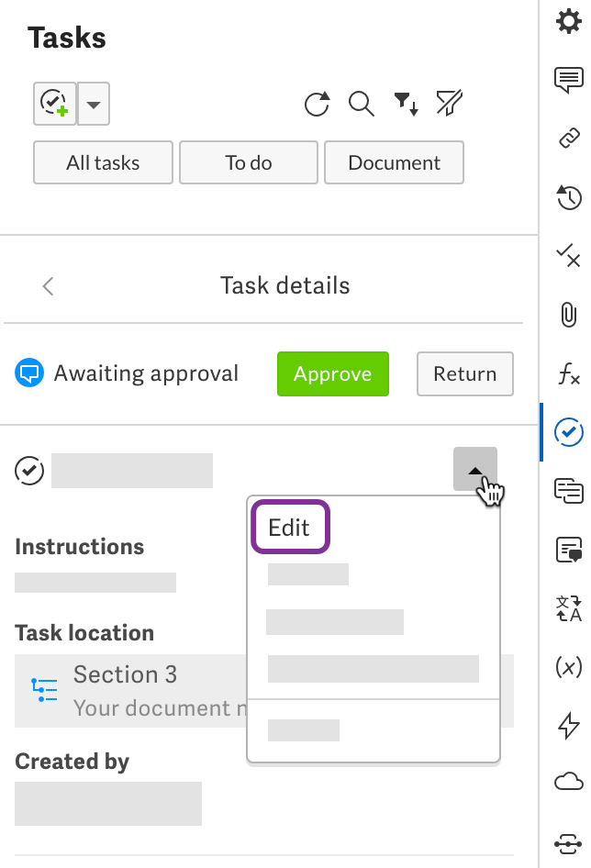The image size is (591, 868).
Task: Open the task sort and filter options
Action: pyautogui.click(x=407, y=105)
